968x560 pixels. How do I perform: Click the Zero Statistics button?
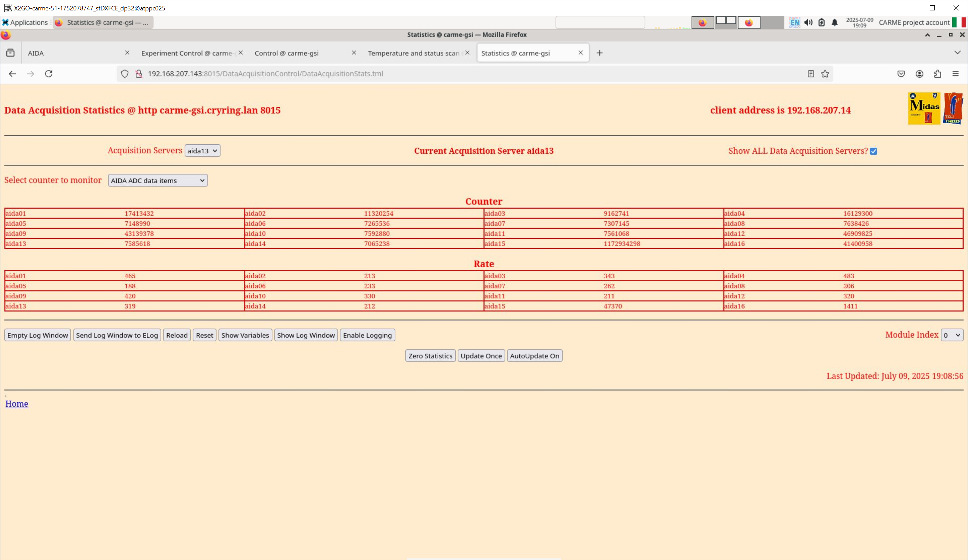pos(430,356)
